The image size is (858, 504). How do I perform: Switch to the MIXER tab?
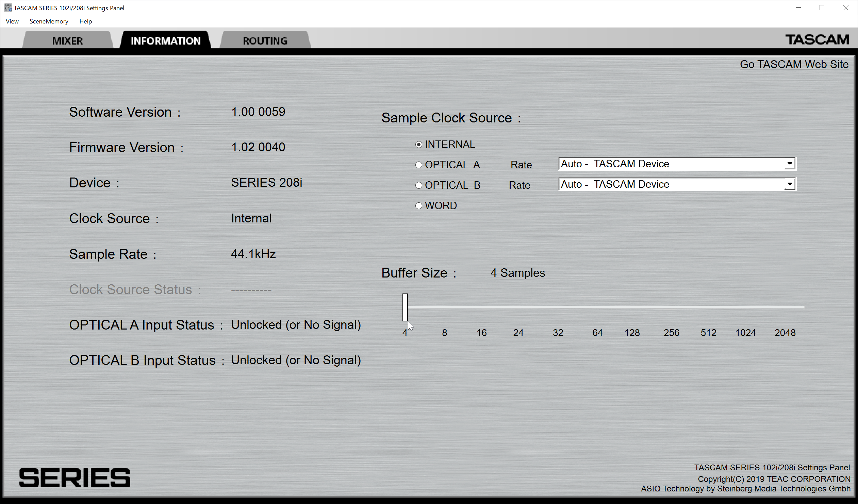tap(67, 40)
